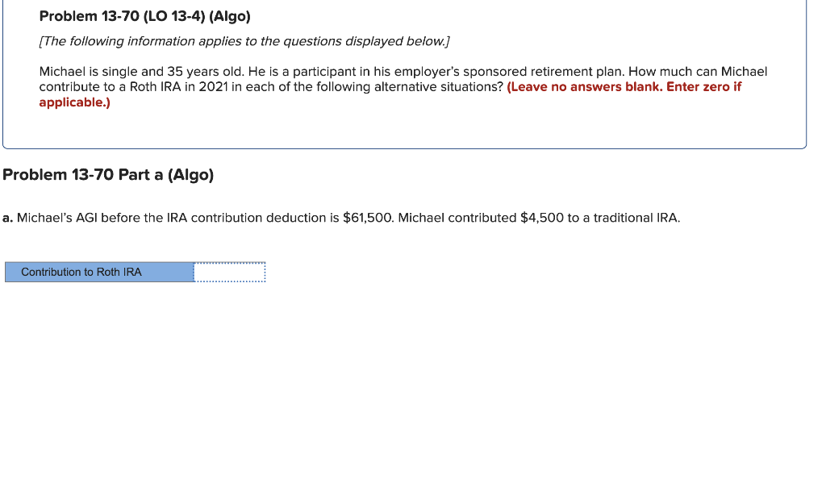Click the Contribution to Roth IRA input field
Viewport: 826px width, 504px height.
(230, 272)
